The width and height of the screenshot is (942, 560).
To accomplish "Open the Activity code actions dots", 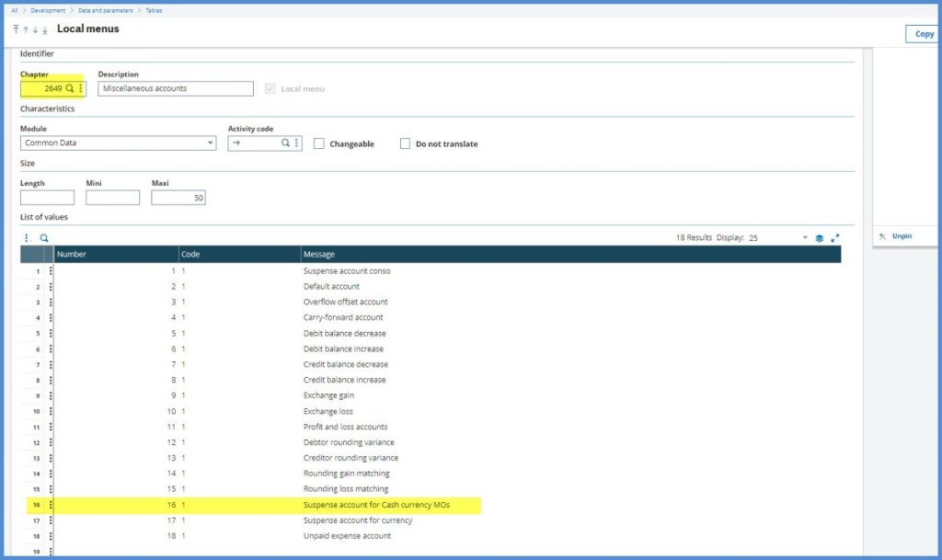I will [296, 143].
